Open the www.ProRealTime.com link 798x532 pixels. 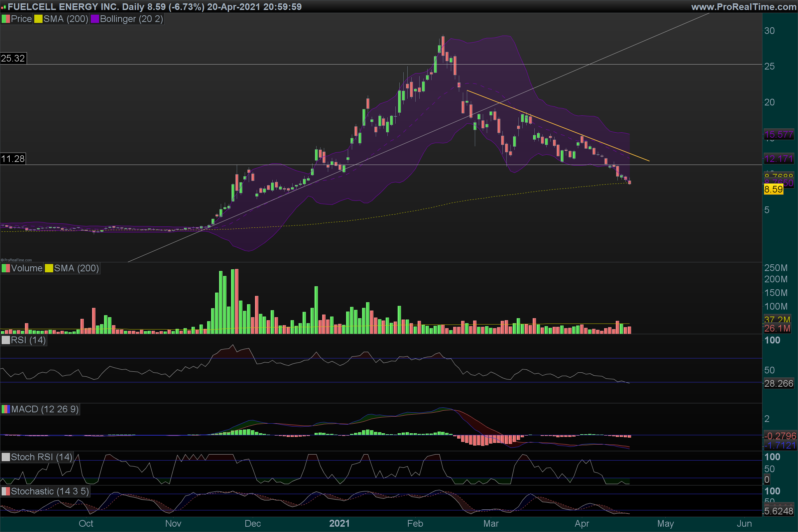(x=743, y=7)
